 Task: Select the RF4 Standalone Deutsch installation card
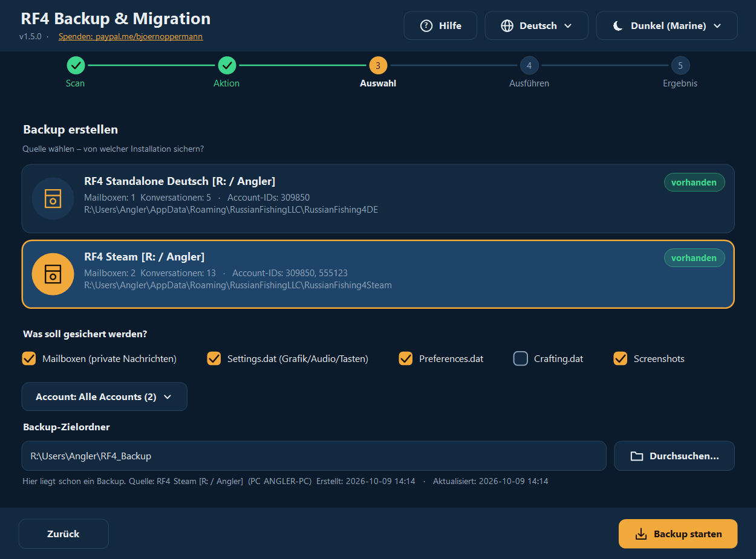378,199
